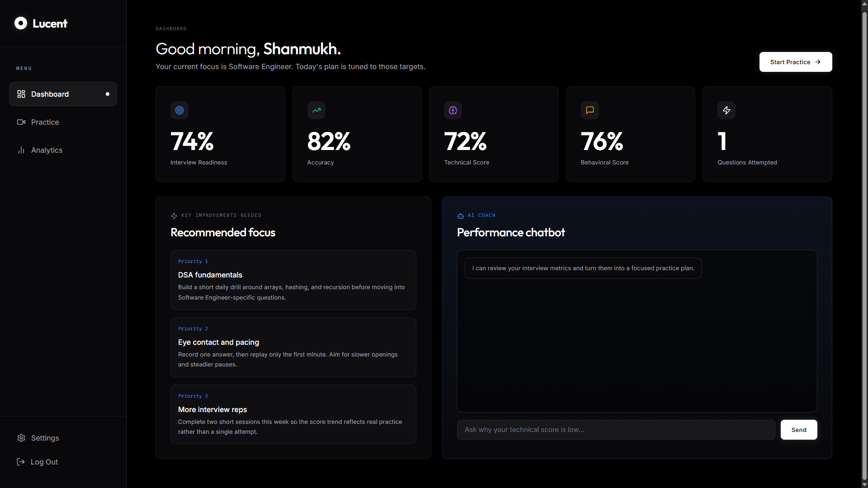Open the Practice menu item

pyautogui.click(x=45, y=122)
